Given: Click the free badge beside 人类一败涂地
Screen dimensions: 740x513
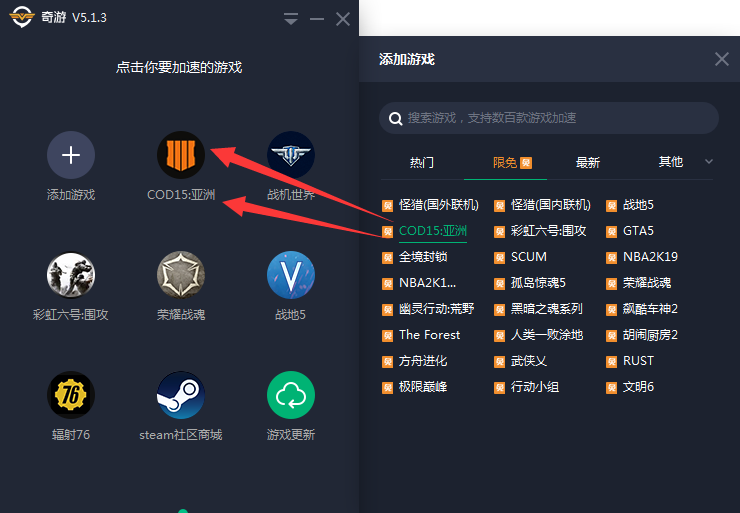Looking at the screenshot, I should click(x=499, y=336).
